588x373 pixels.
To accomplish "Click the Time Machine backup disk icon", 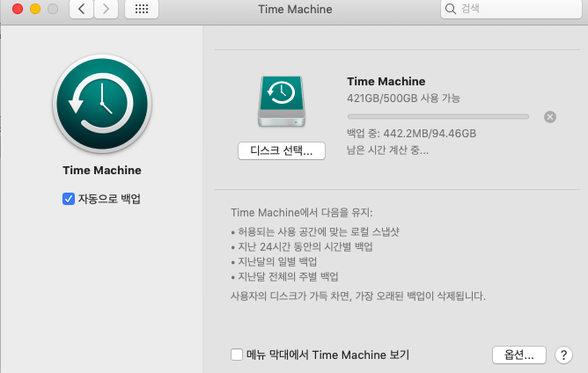I will click(282, 101).
